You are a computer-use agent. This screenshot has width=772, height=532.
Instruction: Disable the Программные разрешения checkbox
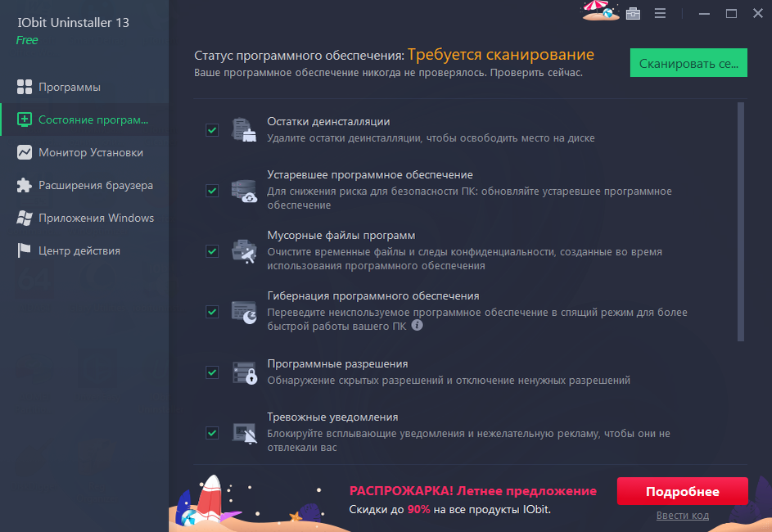click(x=212, y=372)
